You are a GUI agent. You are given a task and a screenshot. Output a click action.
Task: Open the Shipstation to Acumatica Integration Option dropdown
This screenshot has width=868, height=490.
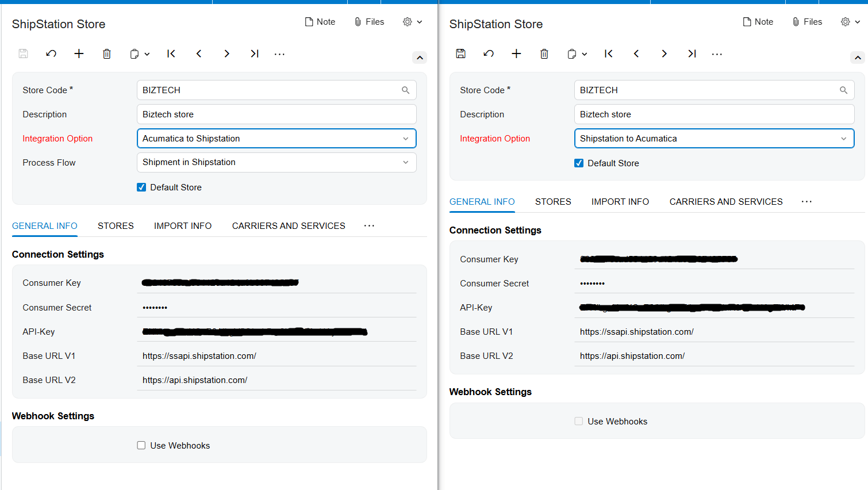(714, 139)
